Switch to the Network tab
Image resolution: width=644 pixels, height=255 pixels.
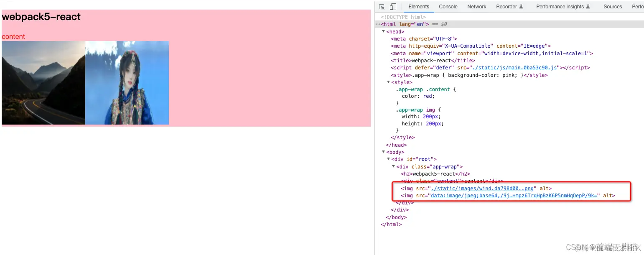pos(477,7)
